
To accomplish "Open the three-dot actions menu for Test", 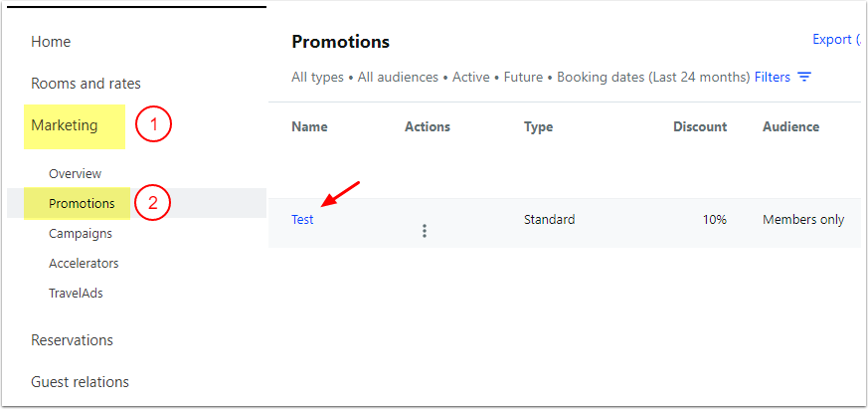I will pyautogui.click(x=425, y=231).
